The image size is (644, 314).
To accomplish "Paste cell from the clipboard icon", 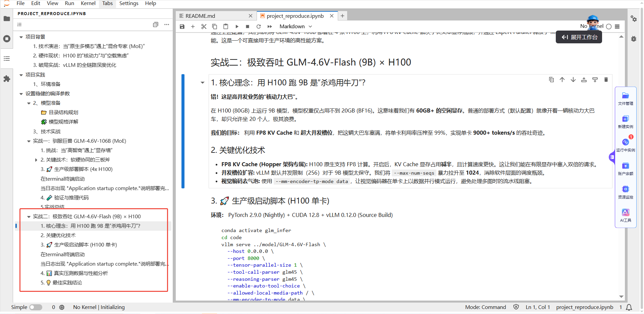I will (x=226, y=27).
